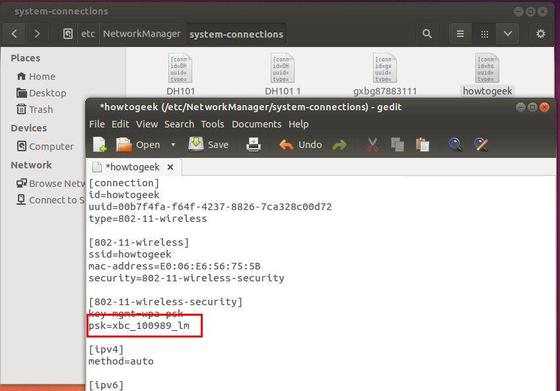Open Desktop in Places sidebar

point(41,93)
